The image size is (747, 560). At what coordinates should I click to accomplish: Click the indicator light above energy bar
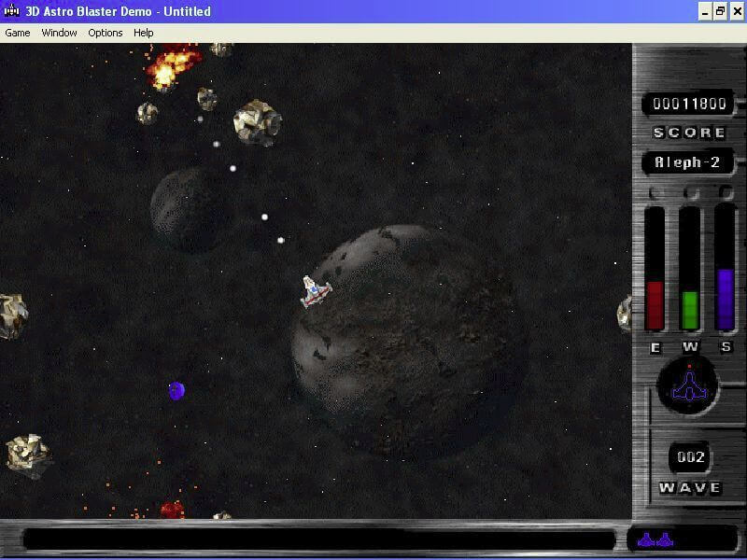click(x=655, y=192)
